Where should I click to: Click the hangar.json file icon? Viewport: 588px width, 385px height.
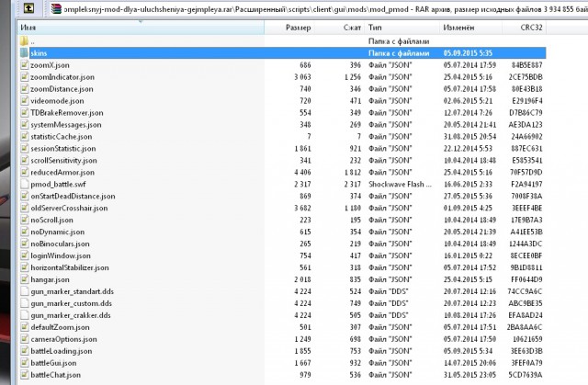[x=25, y=279]
